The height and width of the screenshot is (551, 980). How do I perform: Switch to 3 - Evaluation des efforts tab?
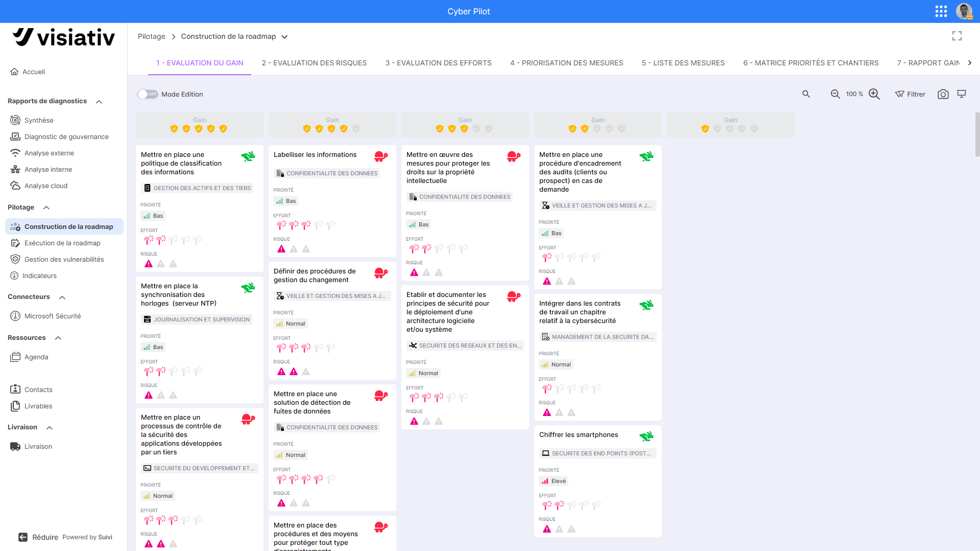438,63
